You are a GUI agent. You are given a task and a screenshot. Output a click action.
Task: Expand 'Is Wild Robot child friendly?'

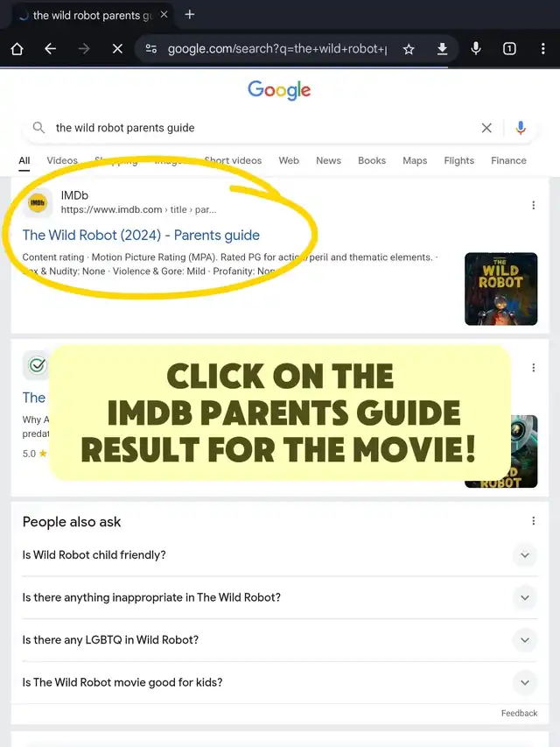pos(280,555)
